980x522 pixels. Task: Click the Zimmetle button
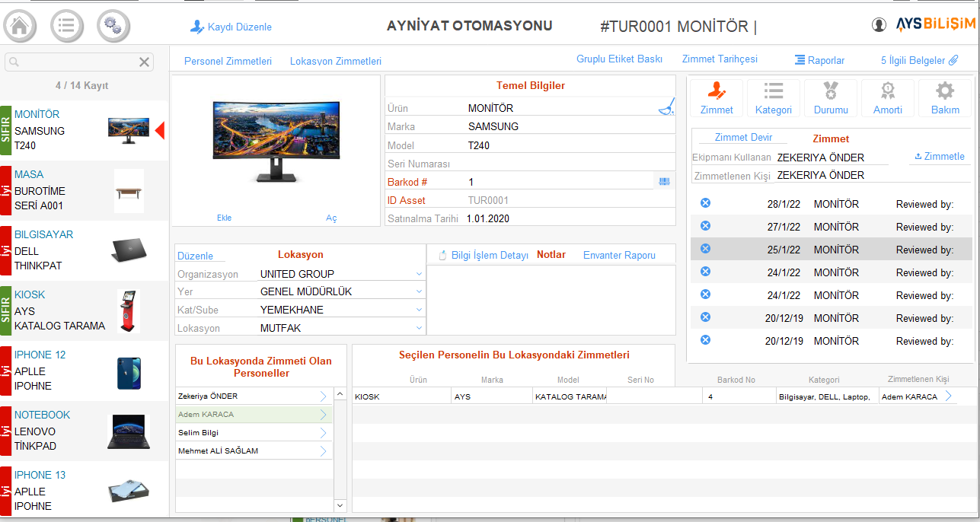click(939, 157)
